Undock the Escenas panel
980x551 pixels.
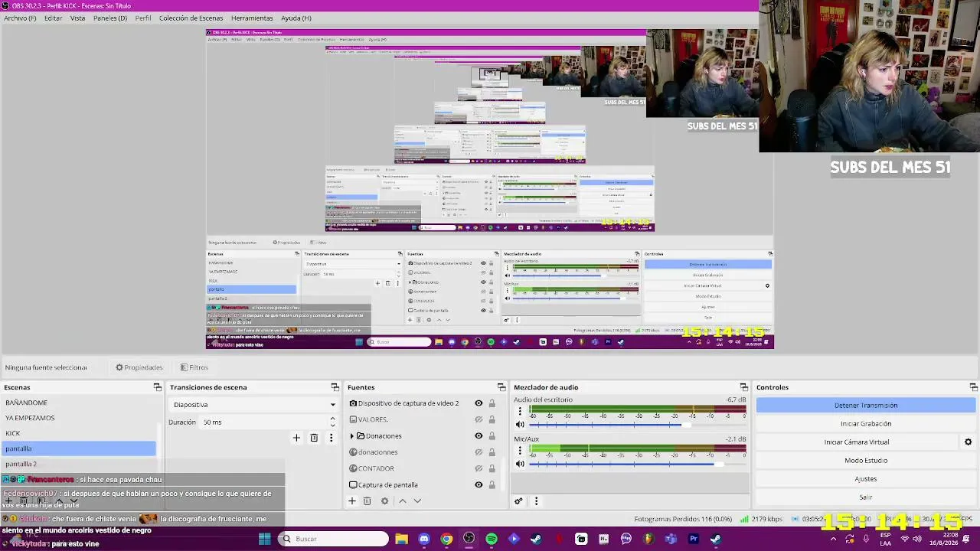[x=157, y=387]
